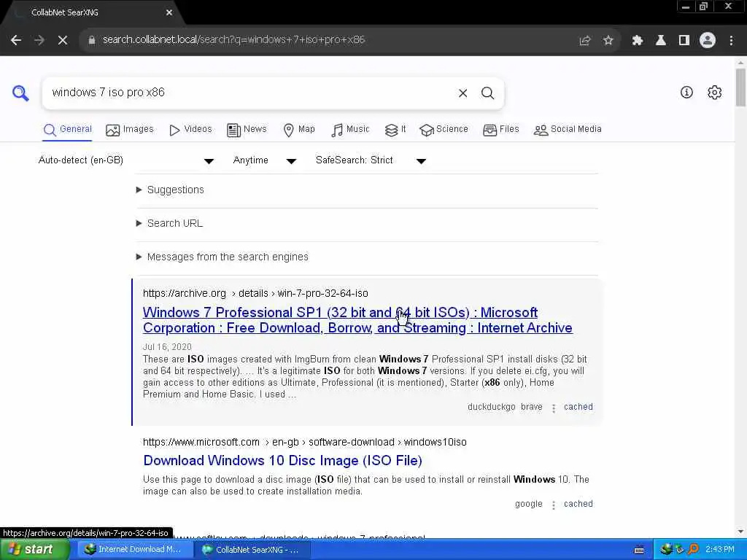View site information lock icon
Image resolution: width=747 pixels, height=560 pixels.
[91, 41]
